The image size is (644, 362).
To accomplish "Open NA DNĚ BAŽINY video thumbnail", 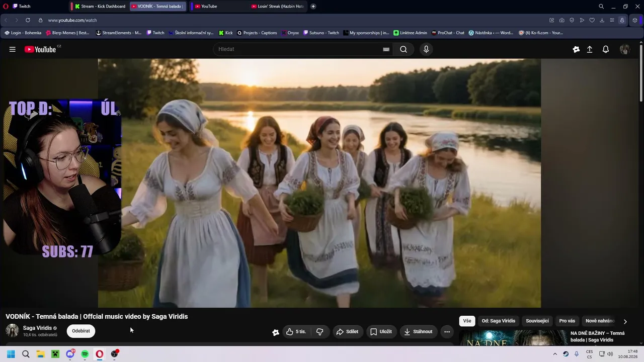I will [x=513, y=337].
